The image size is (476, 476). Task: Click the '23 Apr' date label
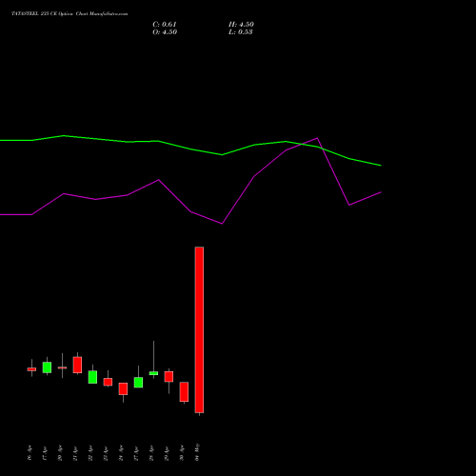[106, 452]
